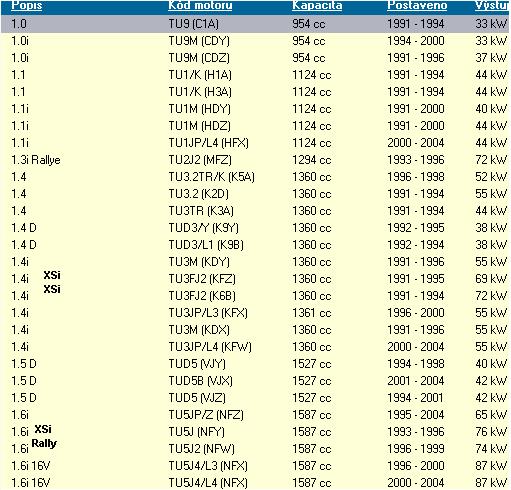Click the 69 kW power value
Viewport: 511px width, 490px height.
pos(491,279)
